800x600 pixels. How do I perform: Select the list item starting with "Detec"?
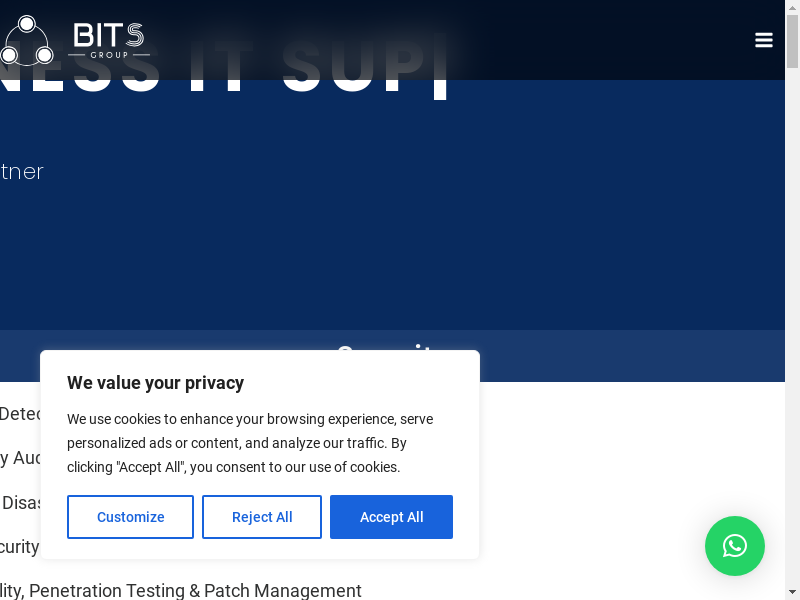[x=20, y=414]
